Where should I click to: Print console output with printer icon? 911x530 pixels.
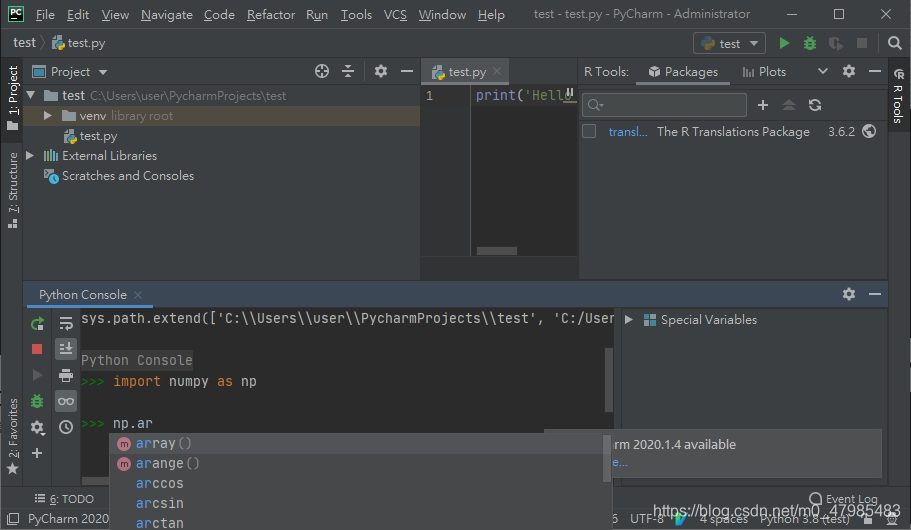66,375
